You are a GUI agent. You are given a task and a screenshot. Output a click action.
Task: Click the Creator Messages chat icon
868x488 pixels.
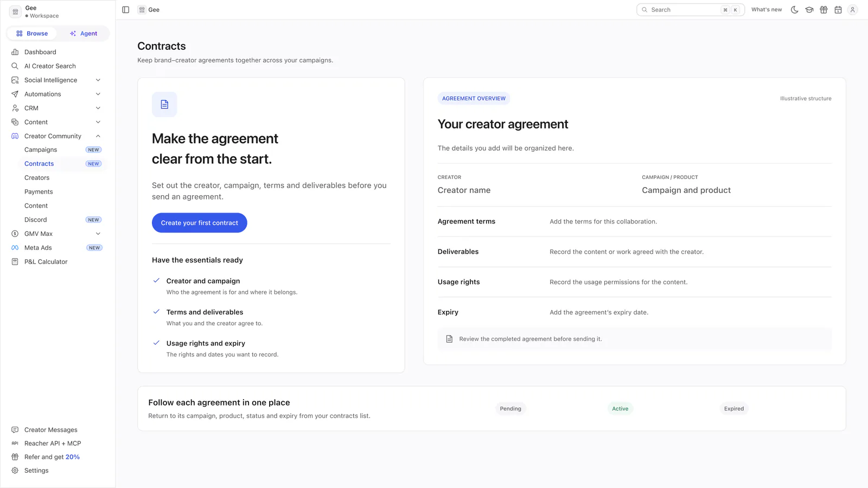point(15,430)
